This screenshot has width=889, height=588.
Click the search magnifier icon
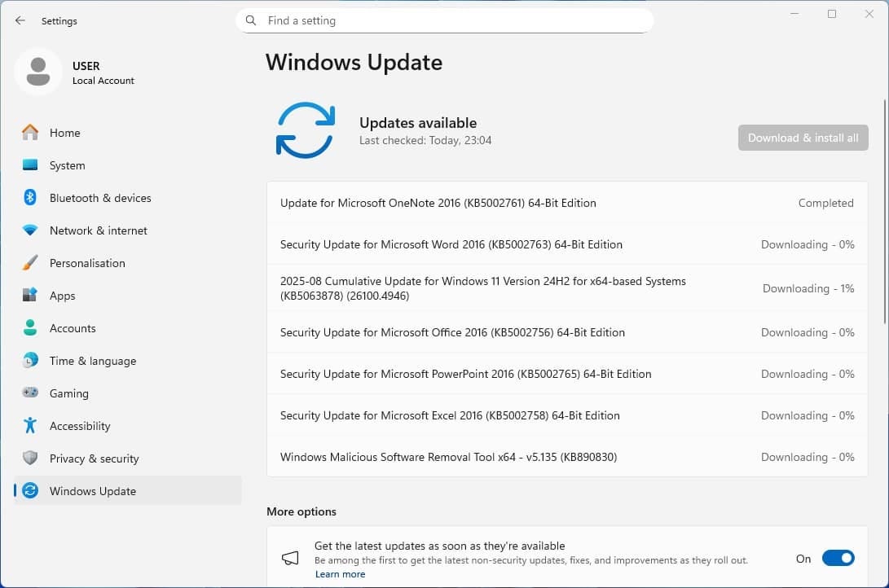coord(251,20)
